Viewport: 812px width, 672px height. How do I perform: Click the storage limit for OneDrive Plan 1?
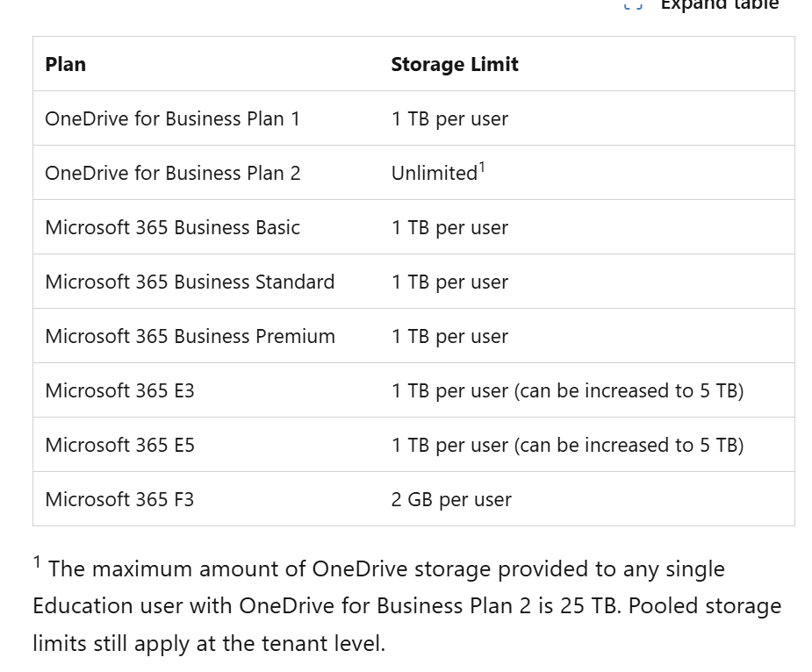click(x=449, y=118)
